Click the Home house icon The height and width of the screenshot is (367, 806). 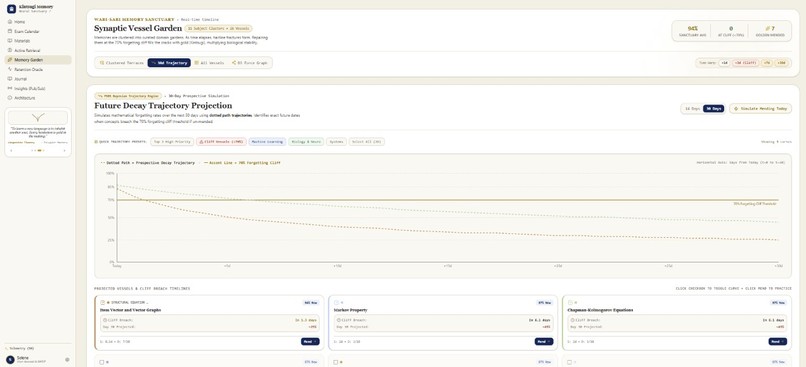[x=10, y=22]
